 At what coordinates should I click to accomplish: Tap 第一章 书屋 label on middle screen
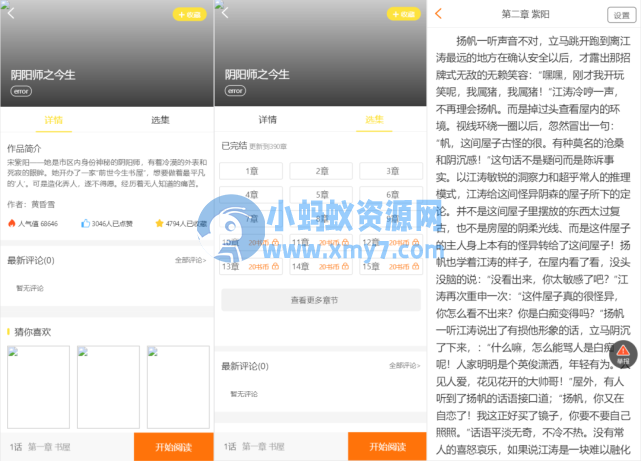[x=263, y=446]
